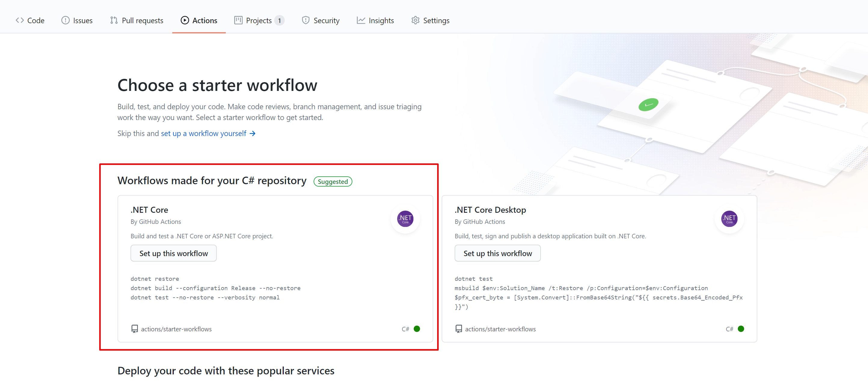Open actions/starter-workflows link in Desktop card

(500, 329)
